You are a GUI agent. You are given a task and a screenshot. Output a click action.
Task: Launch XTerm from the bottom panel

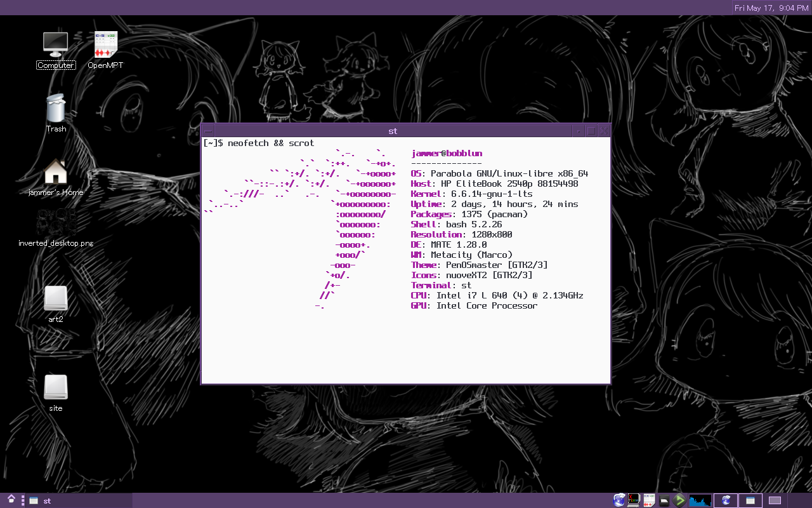[x=634, y=500]
